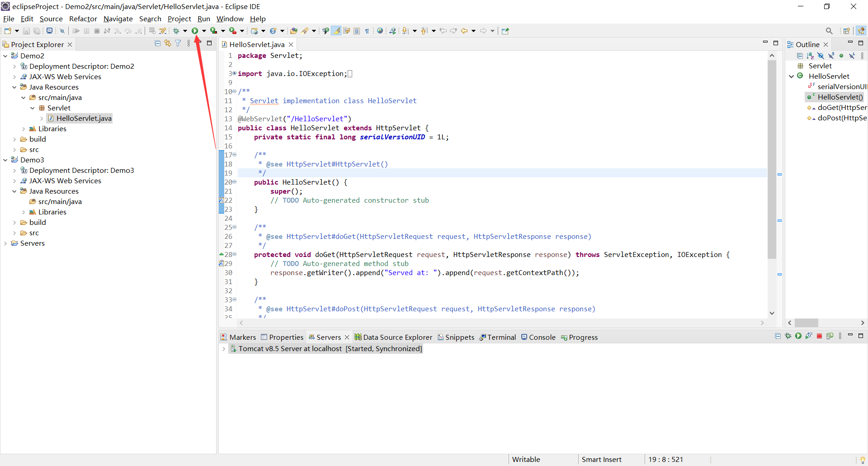This screenshot has width=868, height=466.
Task: Switch to the Markers tab
Action: click(x=238, y=337)
